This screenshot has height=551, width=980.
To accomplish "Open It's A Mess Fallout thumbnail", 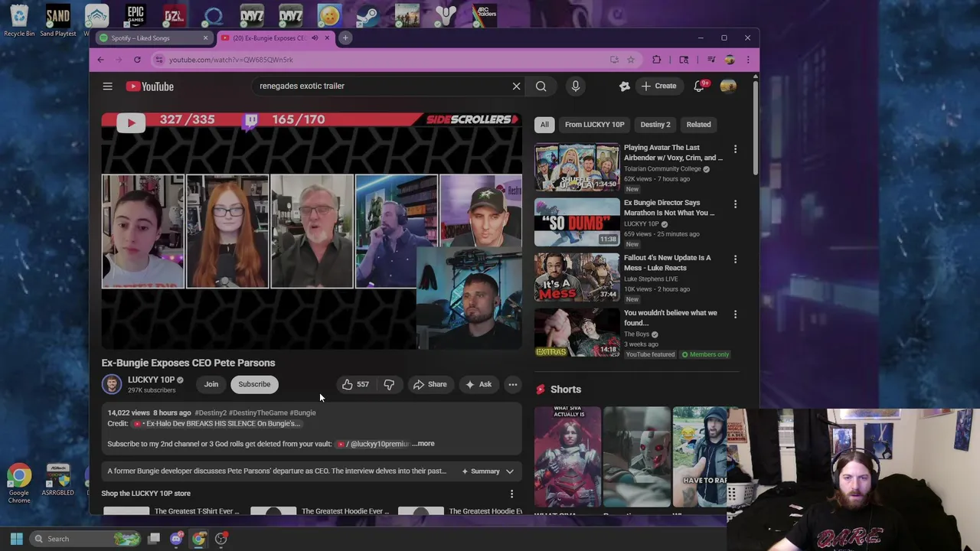I will [x=577, y=277].
